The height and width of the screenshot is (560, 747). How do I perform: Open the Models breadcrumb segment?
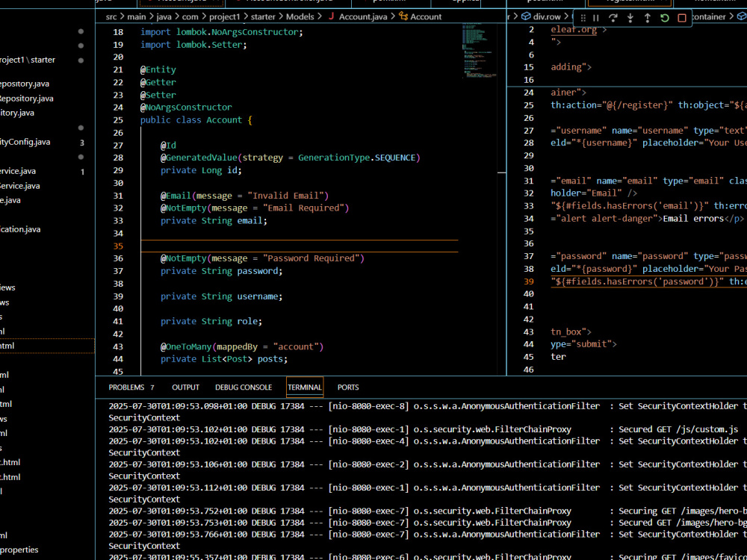pyautogui.click(x=300, y=16)
